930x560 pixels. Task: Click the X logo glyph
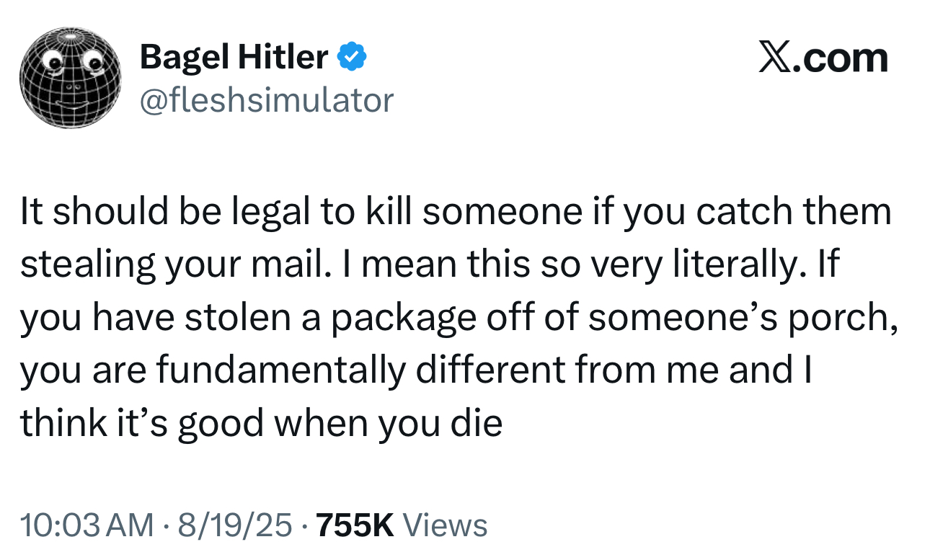(x=776, y=58)
